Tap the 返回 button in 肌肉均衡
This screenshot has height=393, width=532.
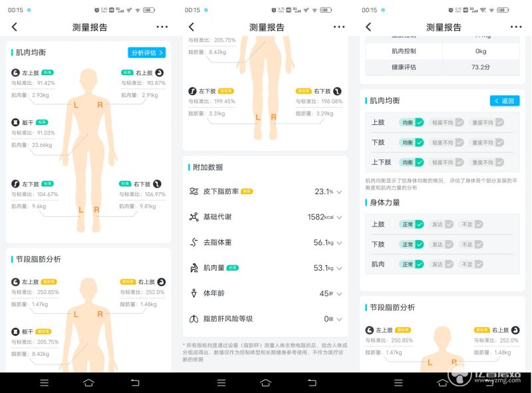(505, 101)
